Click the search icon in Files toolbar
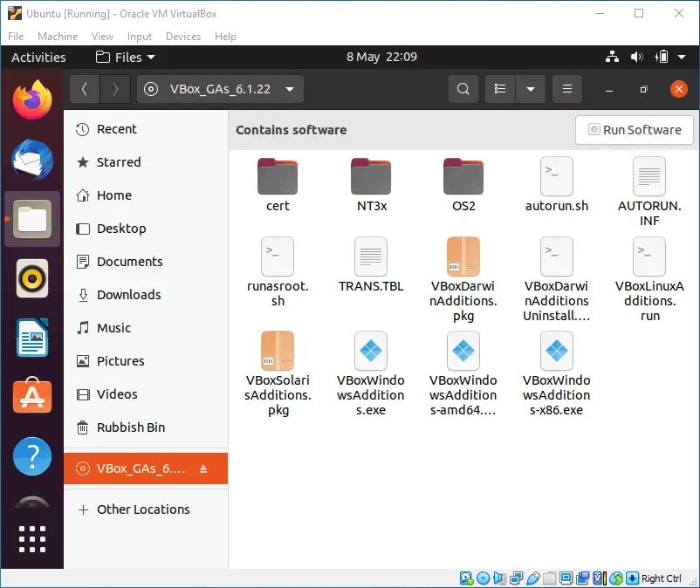The width and height of the screenshot is (700, 588). [463, 89]
